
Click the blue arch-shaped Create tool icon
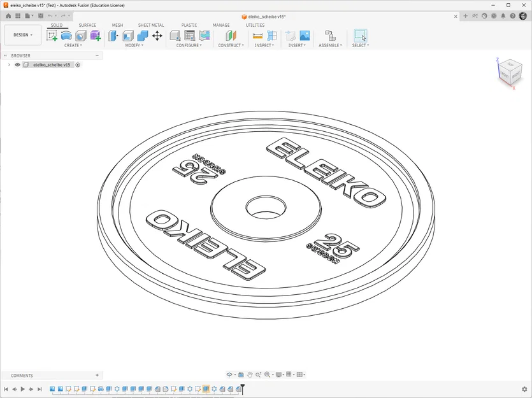[x=66, y=36]
